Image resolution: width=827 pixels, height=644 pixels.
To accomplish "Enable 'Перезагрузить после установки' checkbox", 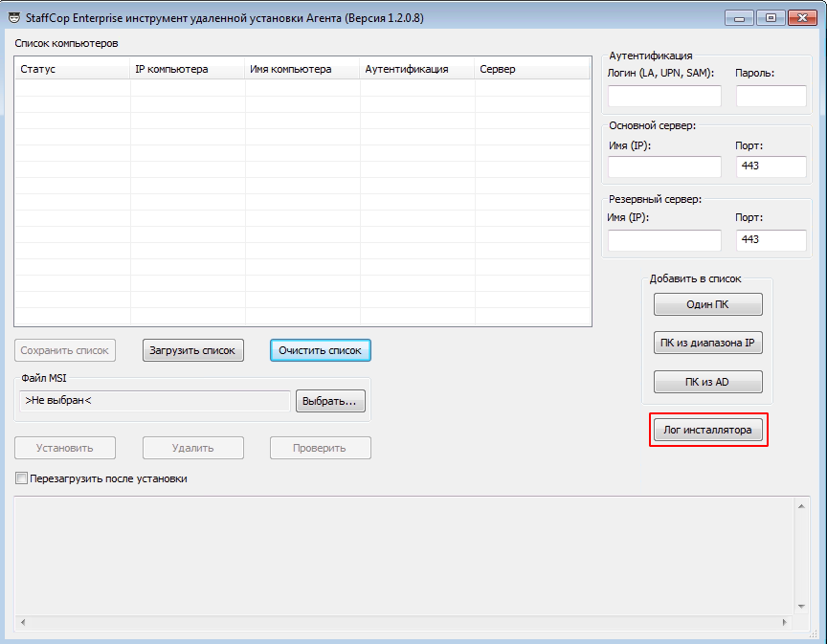I will (x=22, y=478).
